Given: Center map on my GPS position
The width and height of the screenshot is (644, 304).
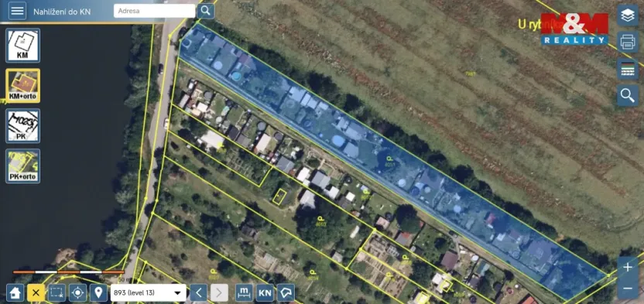Looking at the screenshot, I should pyautogui.click(x=78, y=293).
